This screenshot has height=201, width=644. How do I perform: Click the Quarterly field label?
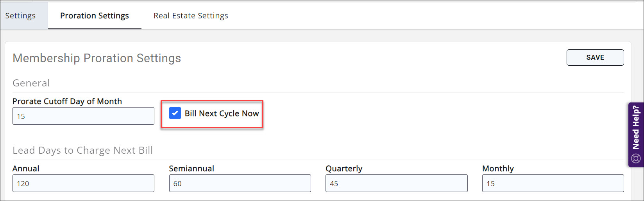pos(344,169)
